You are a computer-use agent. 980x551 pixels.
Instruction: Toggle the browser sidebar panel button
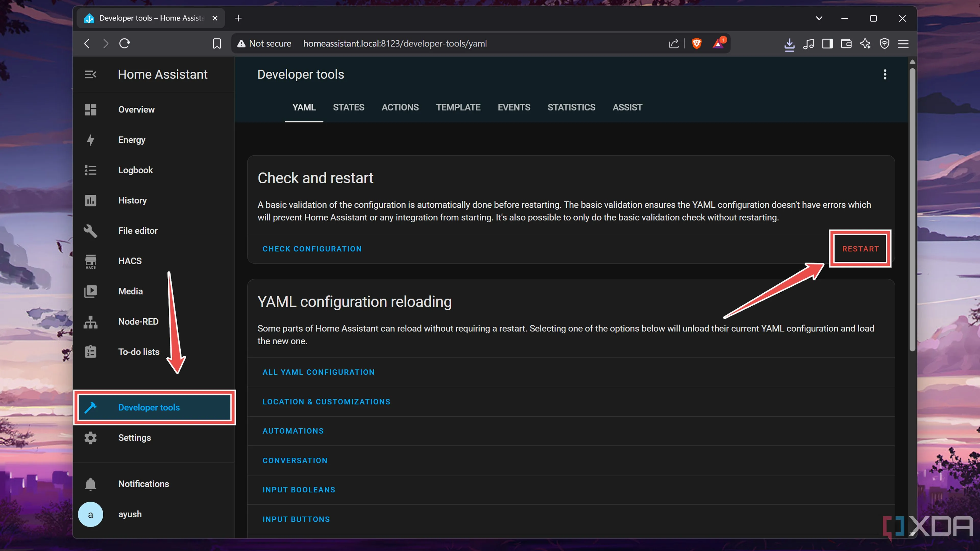click(827, 43)
